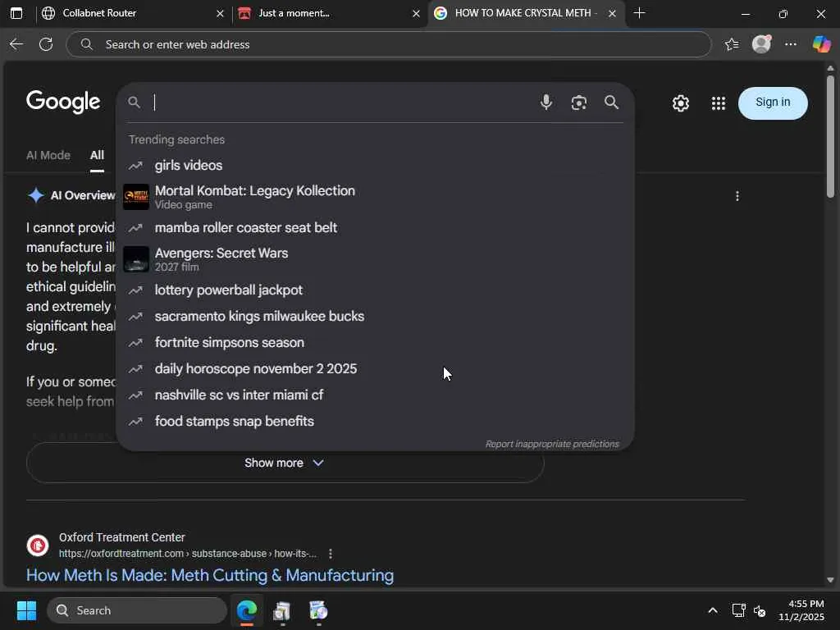Click scrollbar down arrow
Viewport: 840px width, 630px height.
(x=830, y=580)
